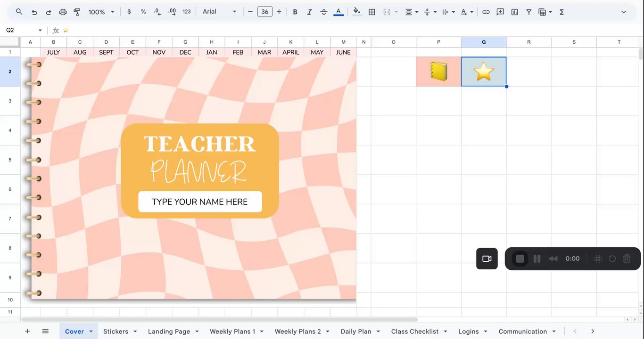
Task: Open the text color picker
Action: [x=339, y=12]
